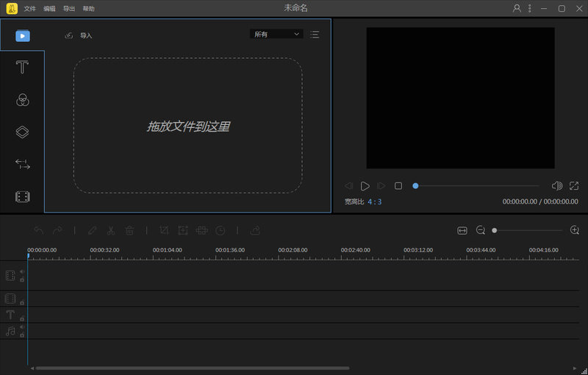Open the 编辑 menu
This screenshot has height=375, width=588.
pyautogui.click(x=49, y=9)
